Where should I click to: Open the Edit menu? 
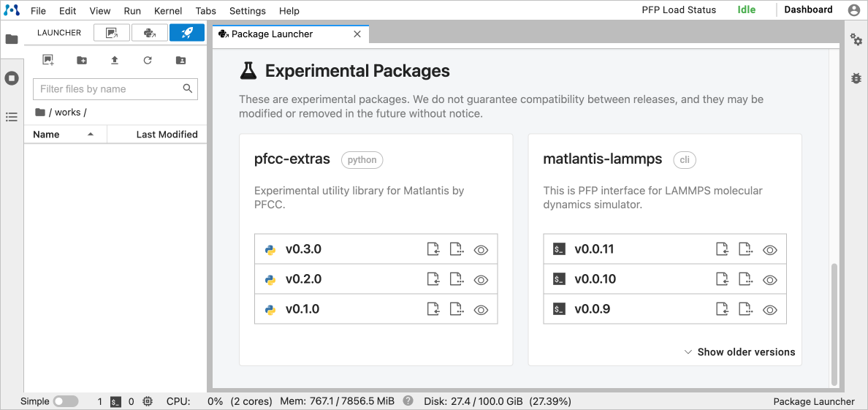pos(67,10)
